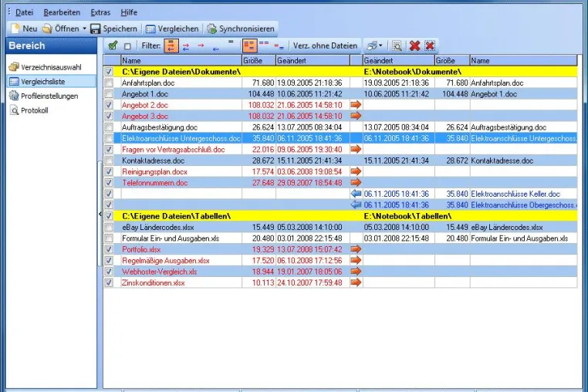Toggle the identical files equals-sign filter
The width and height of the screenshot is (588, 392).
pos(231,42)
